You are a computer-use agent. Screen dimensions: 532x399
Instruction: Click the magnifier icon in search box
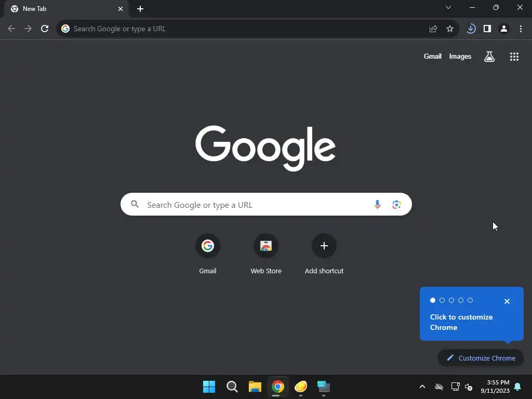click(x=135, y=204)
